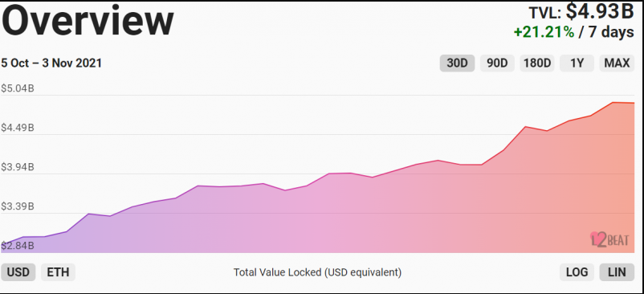This screenshot has width=644, height=294.
Task: Click the $2.84B axis label
Action: point(17,246)
